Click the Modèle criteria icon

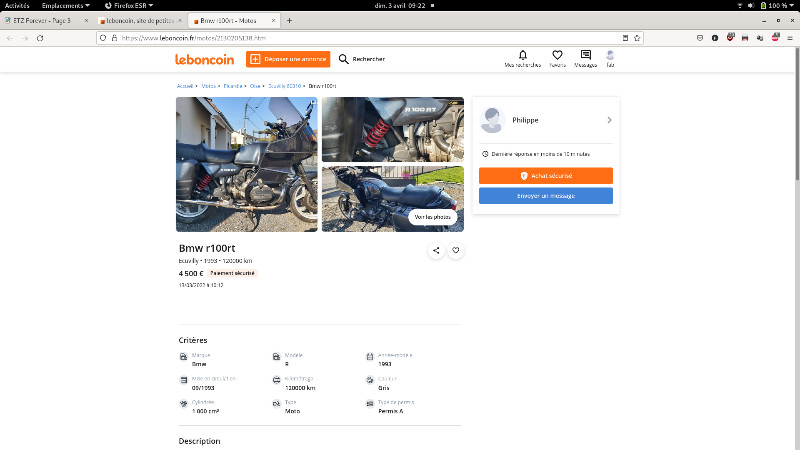coord(276,357)
